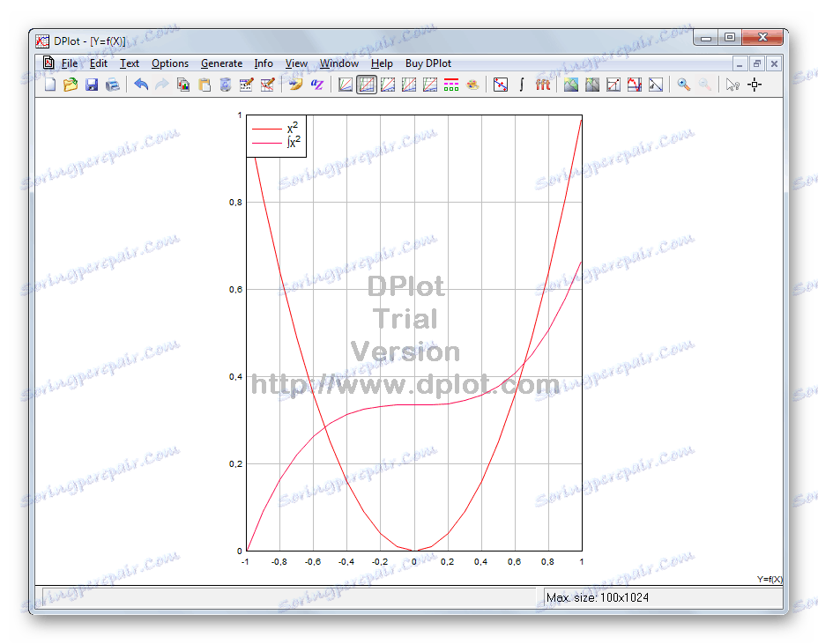Click the x² legend entry
This screenshot has height=644, width=818.
tap(275, 128)
